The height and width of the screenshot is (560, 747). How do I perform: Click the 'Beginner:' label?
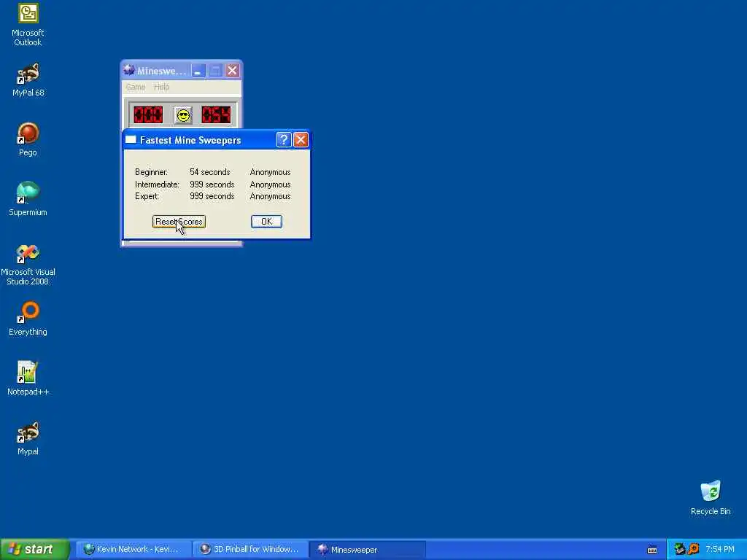pos(151,172)
